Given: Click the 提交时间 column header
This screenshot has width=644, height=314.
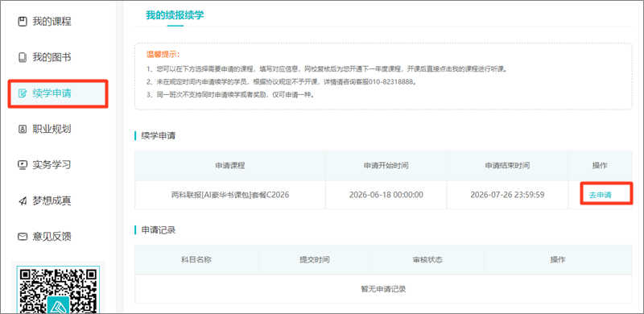Looking at the screenshot, I should [x=315, y=260].
